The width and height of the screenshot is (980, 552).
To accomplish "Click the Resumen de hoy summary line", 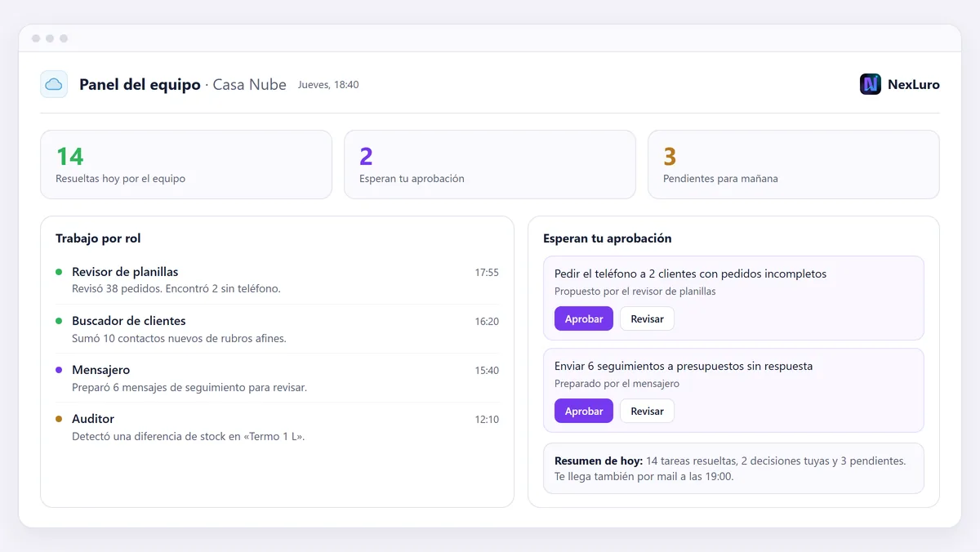I will click(x=730, y=461).
